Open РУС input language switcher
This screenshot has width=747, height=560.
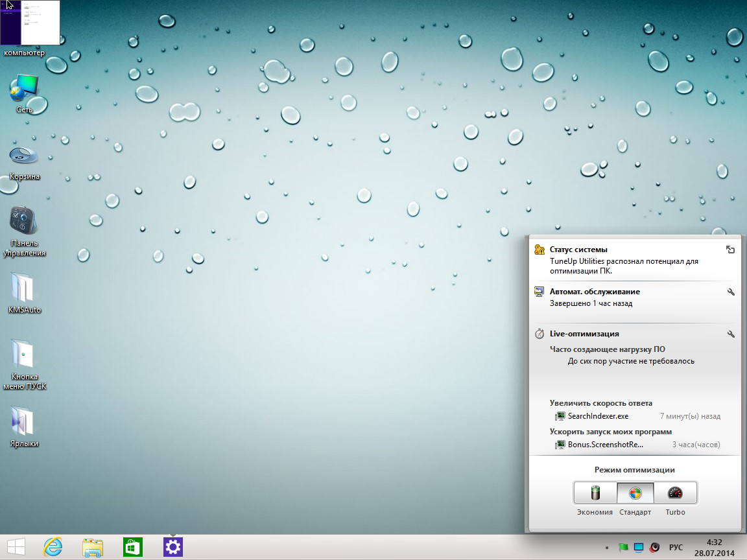click(x=676, y=548)
